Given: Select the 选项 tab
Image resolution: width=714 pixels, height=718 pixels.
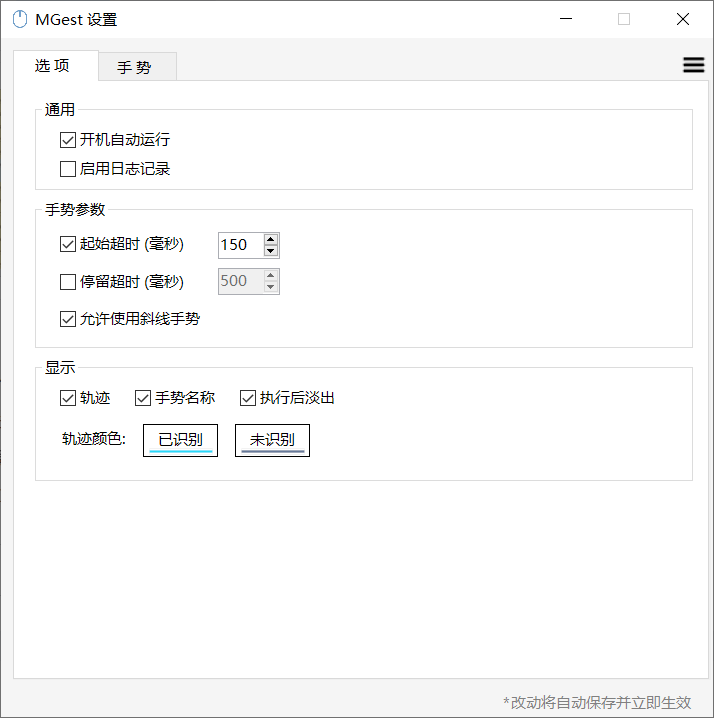Looking at the screenshot, I should [x=56, y=66].
